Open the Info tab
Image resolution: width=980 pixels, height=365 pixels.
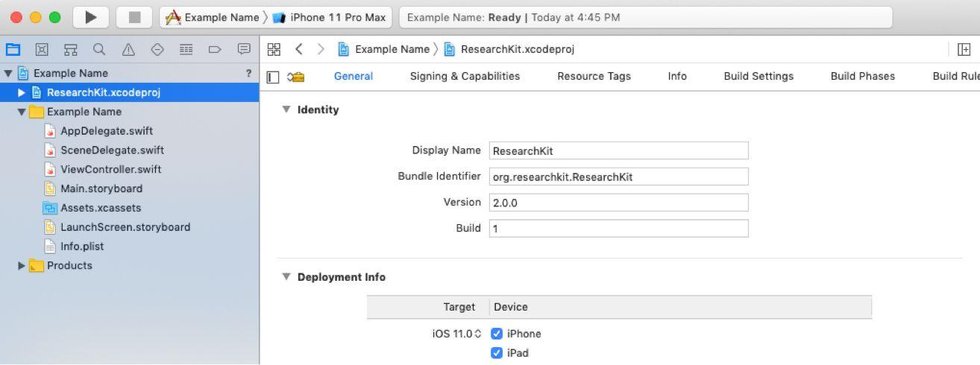click(x=677, y=76)
